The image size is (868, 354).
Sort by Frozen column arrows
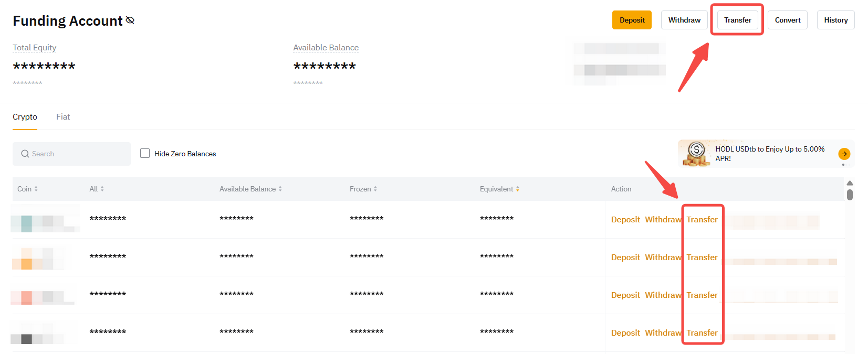tap(375, 189)
